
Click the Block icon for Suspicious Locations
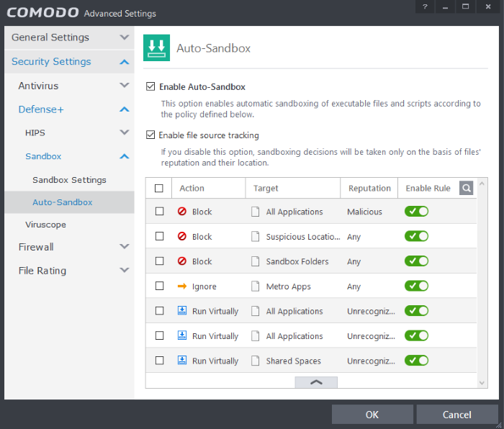pyautogui.click(x=182, y=236)
